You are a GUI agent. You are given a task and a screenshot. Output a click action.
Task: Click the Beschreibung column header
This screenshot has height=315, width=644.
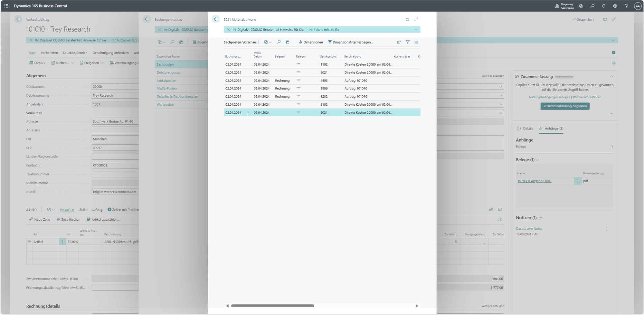(x=353, y=57)
